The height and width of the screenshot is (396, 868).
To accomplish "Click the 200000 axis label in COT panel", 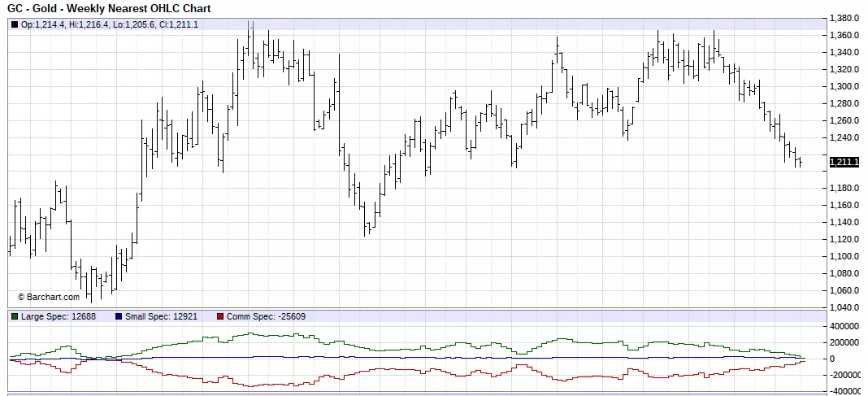I will [x=846, y=343].
